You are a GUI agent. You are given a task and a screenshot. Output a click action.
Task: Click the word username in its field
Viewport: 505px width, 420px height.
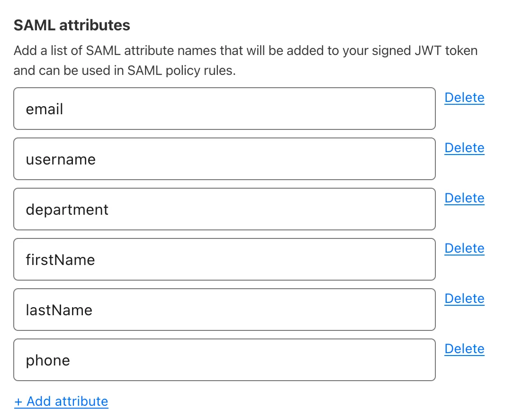click(61, 159)
